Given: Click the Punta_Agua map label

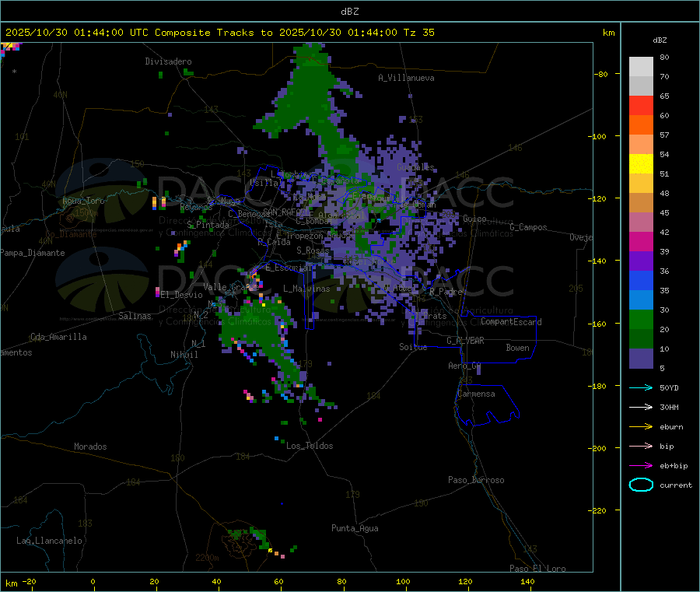Looking at the screenshot, I should pyautogui.click(x=355, y=528).
